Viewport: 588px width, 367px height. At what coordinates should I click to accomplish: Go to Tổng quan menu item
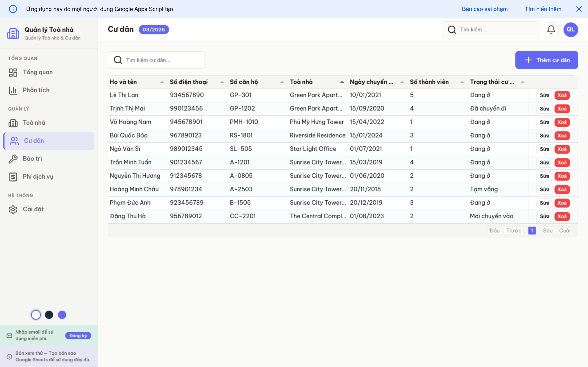point(38,72)
